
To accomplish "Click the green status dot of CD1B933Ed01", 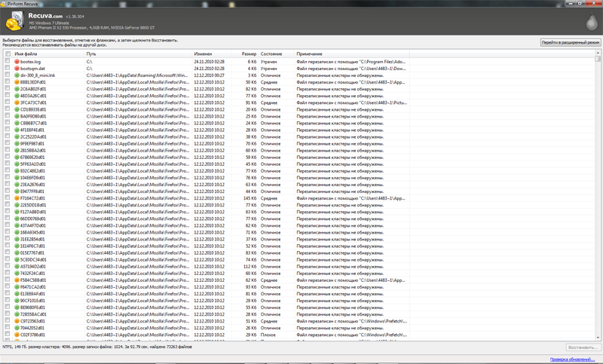I will point(17,109).
